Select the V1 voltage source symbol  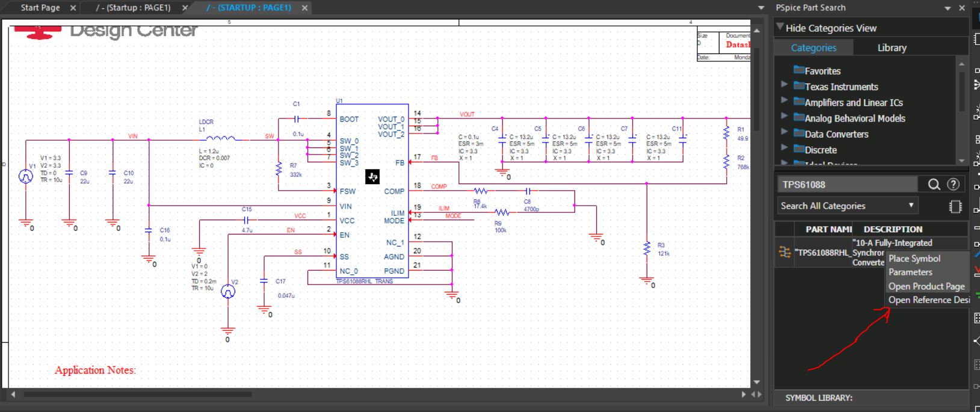[25, 176]
